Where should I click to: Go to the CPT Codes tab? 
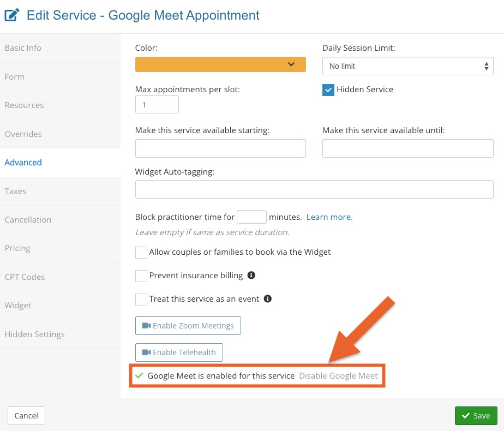[60, 277]
